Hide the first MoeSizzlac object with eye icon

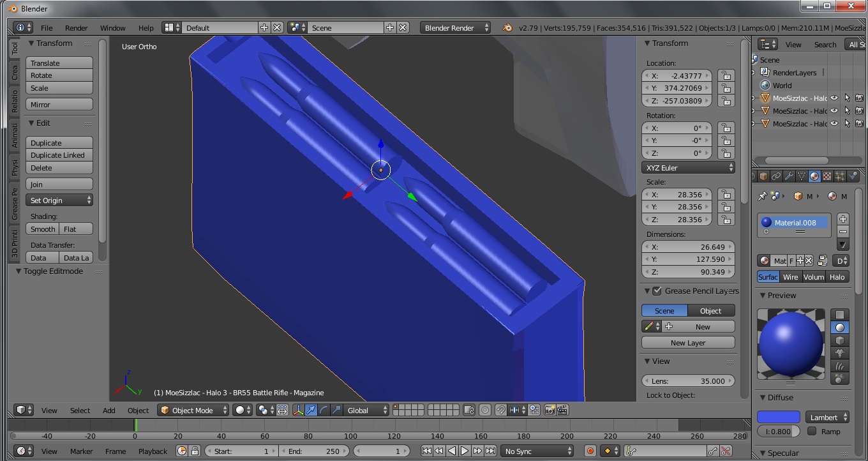point(834,98)
